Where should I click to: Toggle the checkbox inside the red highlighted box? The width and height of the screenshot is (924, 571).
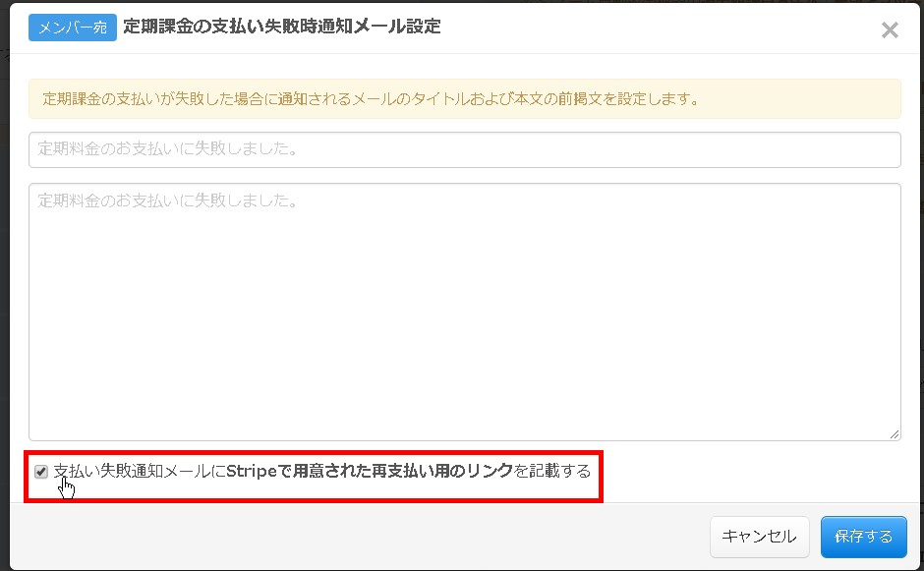39,471
